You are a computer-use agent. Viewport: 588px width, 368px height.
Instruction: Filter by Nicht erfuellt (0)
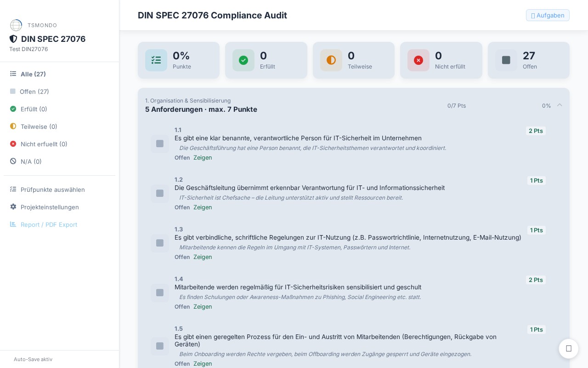click(60, 144)
